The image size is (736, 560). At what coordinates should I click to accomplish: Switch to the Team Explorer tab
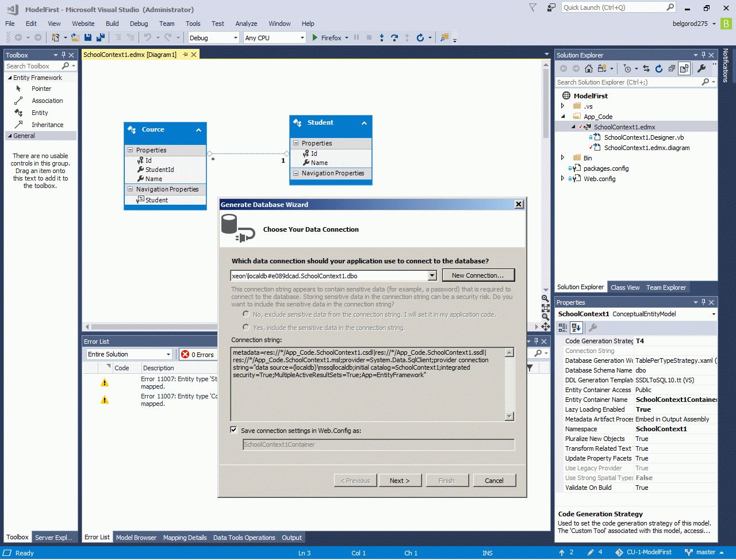pos(666,287)
